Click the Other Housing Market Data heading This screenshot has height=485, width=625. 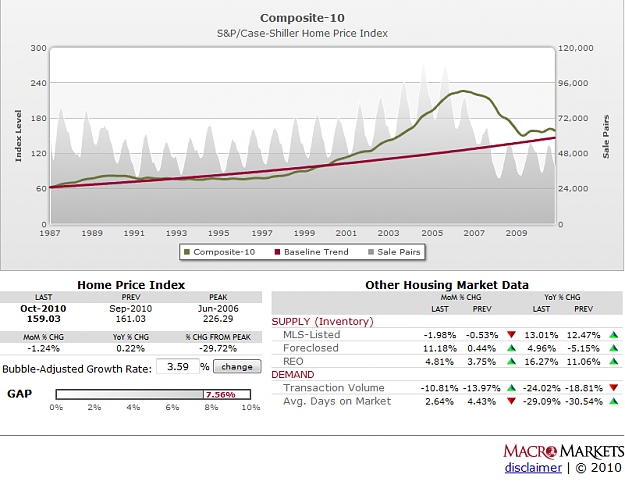tap(447, 285)
